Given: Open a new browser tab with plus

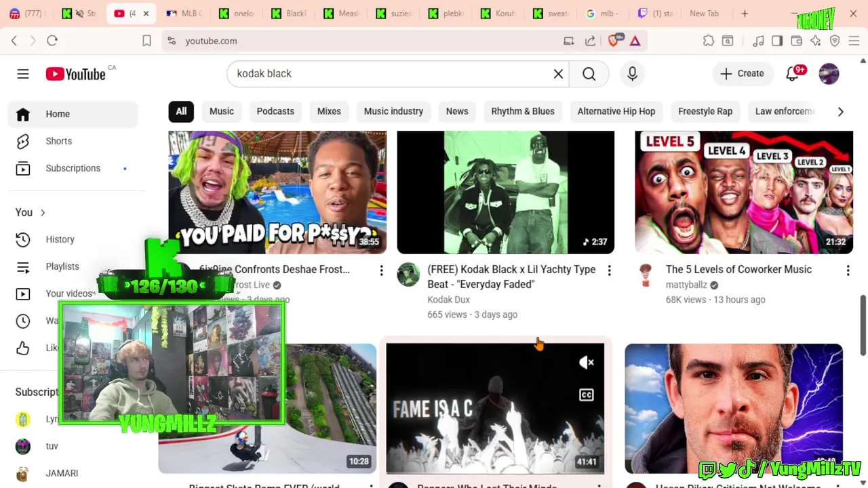Looking at the screenshot, I should pyautogui.click(x=745, y=14).
